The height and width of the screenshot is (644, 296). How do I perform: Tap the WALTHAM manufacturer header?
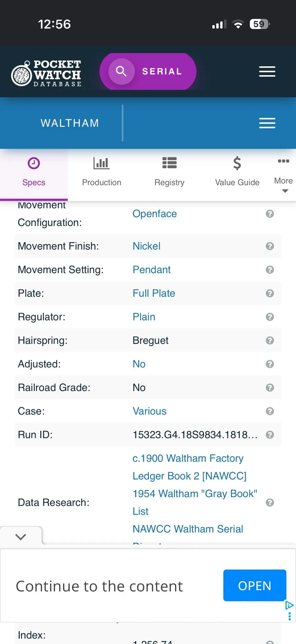tap(70, 123)
